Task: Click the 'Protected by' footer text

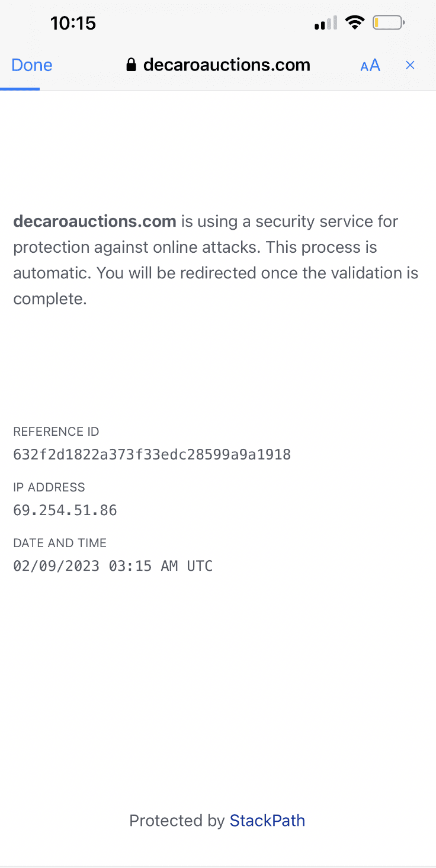Action: 177,821
